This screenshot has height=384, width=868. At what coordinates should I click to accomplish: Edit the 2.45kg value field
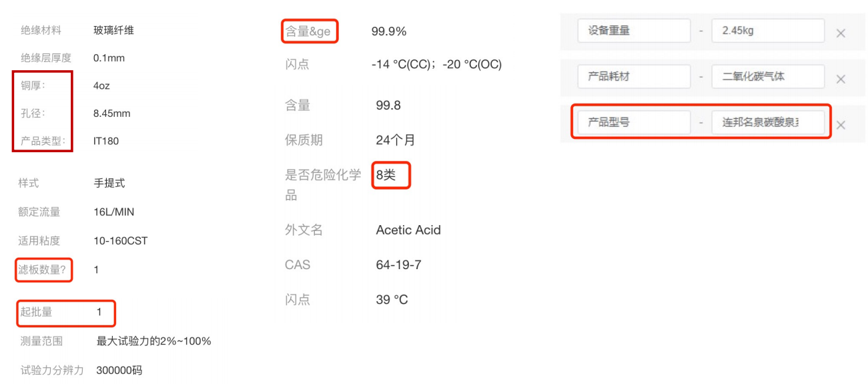pos(768,31)
